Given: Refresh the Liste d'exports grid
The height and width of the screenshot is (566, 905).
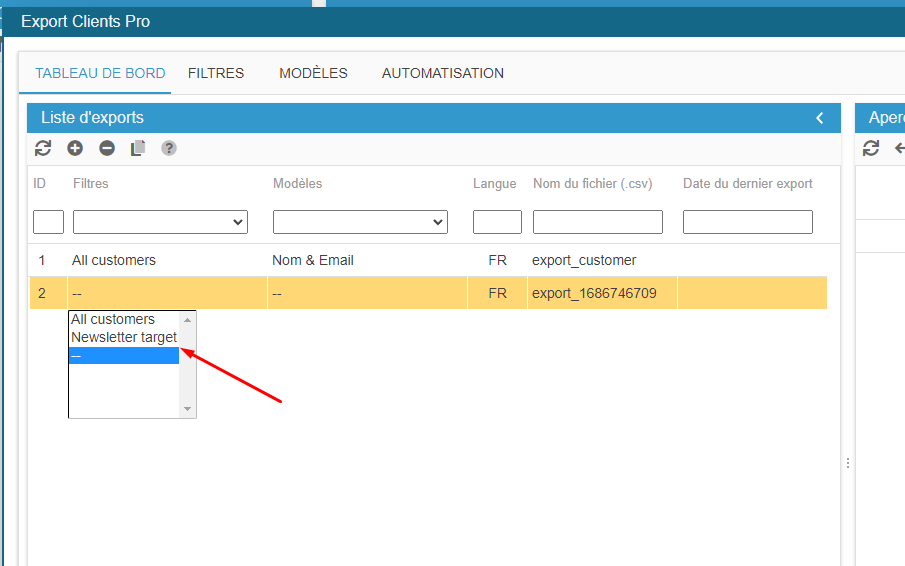Looking at the screenshot, I should click(x=42, y=148).
